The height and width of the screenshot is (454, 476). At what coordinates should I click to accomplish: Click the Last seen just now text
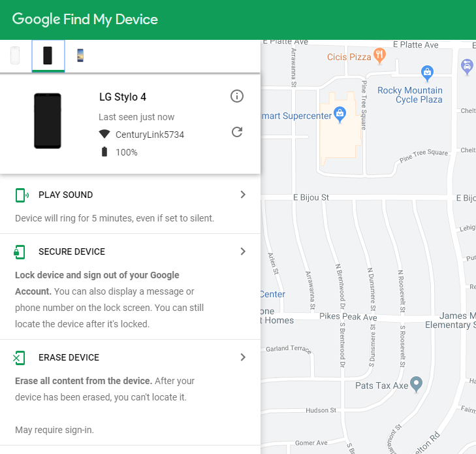[136, 117]
